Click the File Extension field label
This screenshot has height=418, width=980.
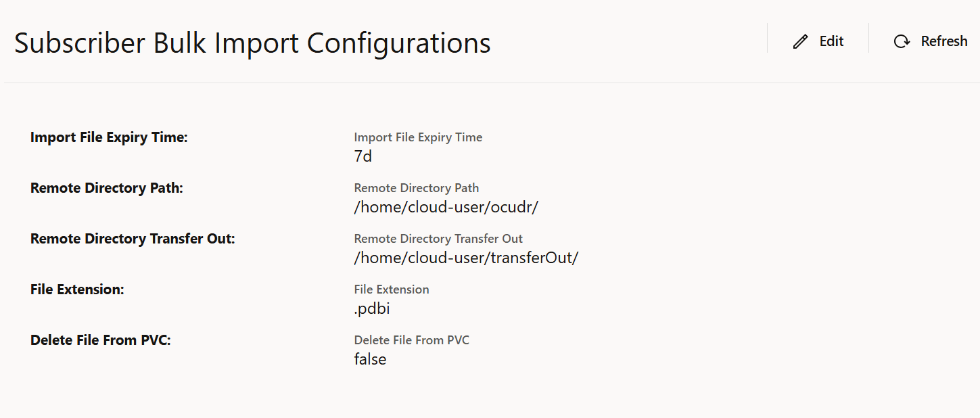tap(77, 289)
